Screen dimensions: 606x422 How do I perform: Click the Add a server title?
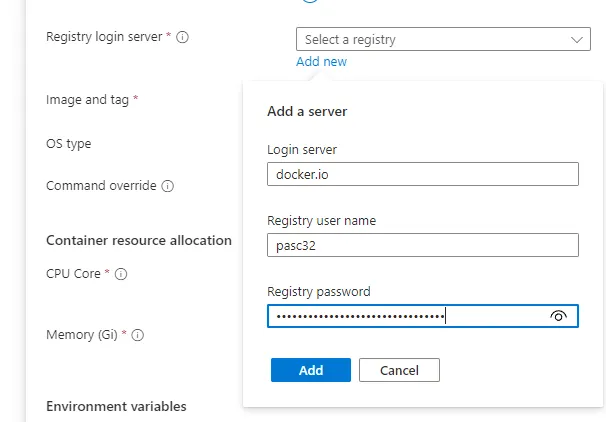click(x=307, y=111)
